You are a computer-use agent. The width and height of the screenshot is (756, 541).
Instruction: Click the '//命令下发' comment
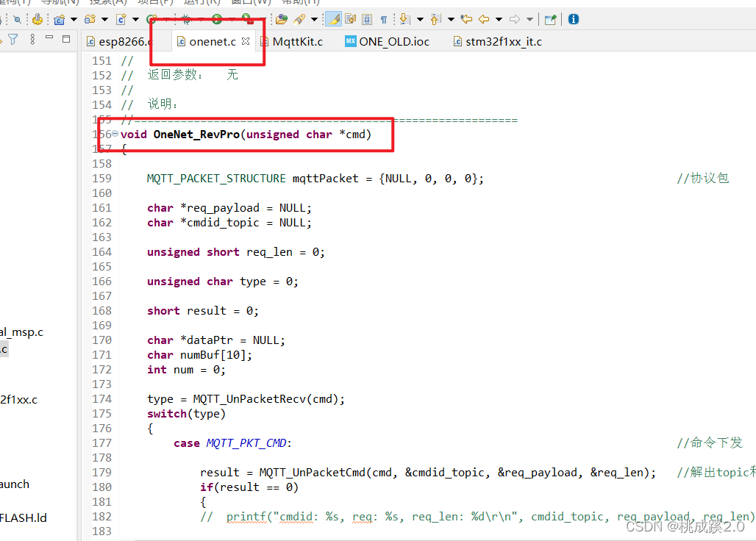(x=709, y=443)
